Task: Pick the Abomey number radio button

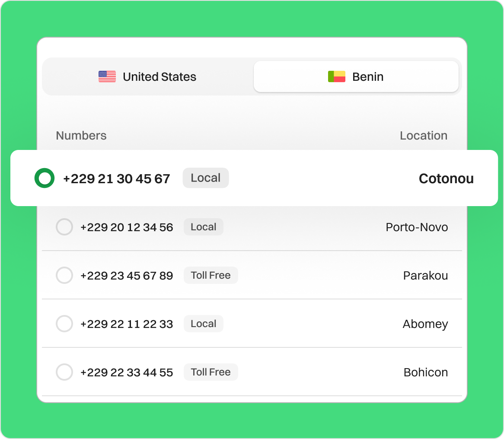Action: pyautogui.click(x=64, y=324)
